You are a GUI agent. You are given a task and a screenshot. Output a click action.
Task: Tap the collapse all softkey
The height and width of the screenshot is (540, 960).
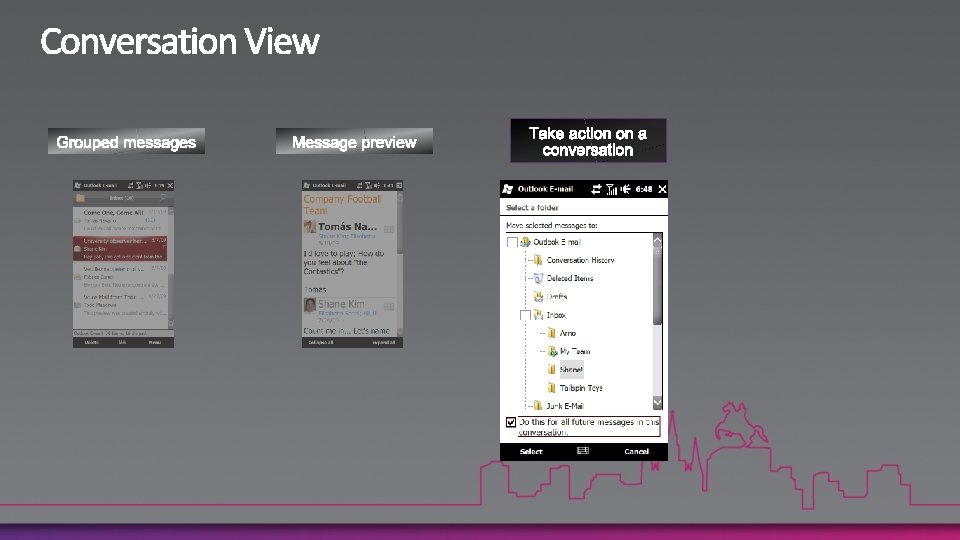(x=321, y=343)
